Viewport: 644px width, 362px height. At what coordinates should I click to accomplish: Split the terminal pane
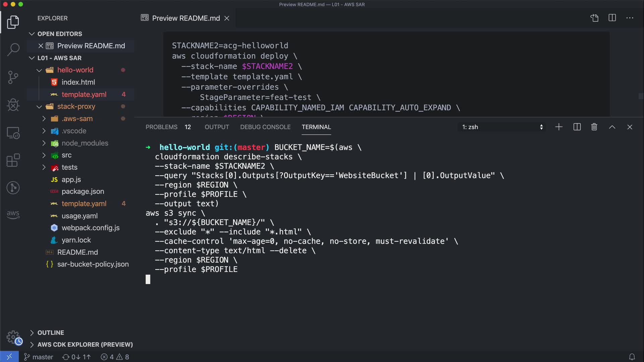coord(577,127)
